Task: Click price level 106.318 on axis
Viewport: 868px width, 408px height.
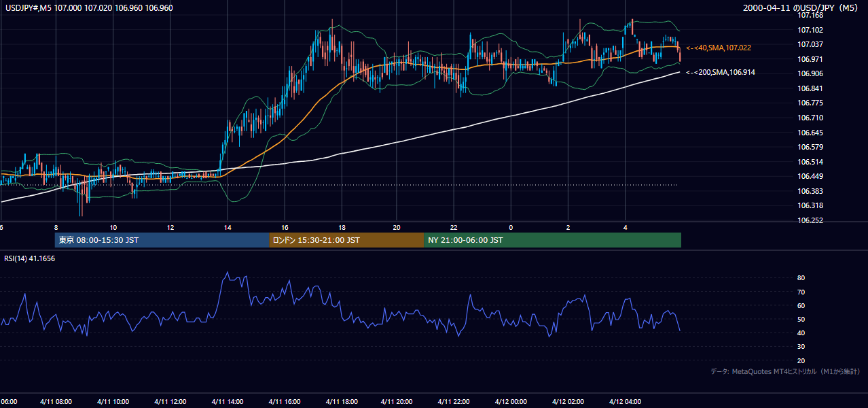Action: coord(810,205)
